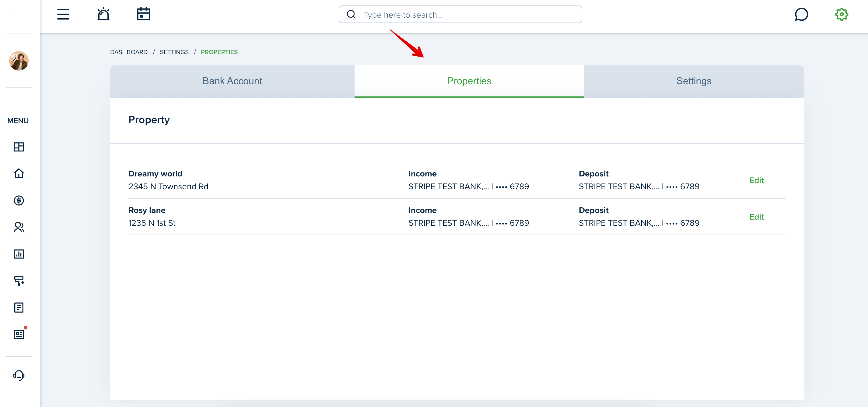This screenshot has width=868, height=407.
Task: Open the alarm bell notifications
Action: 103,14
